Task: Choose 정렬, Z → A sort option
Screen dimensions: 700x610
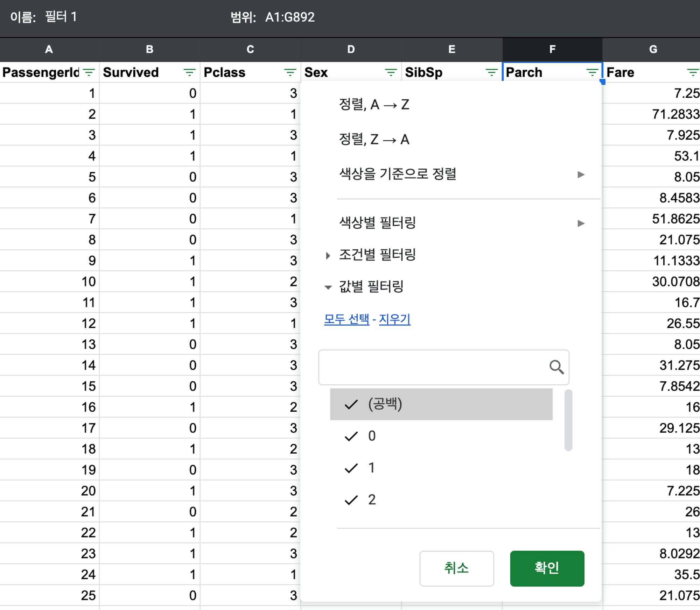Action: (x=374, y=140)
